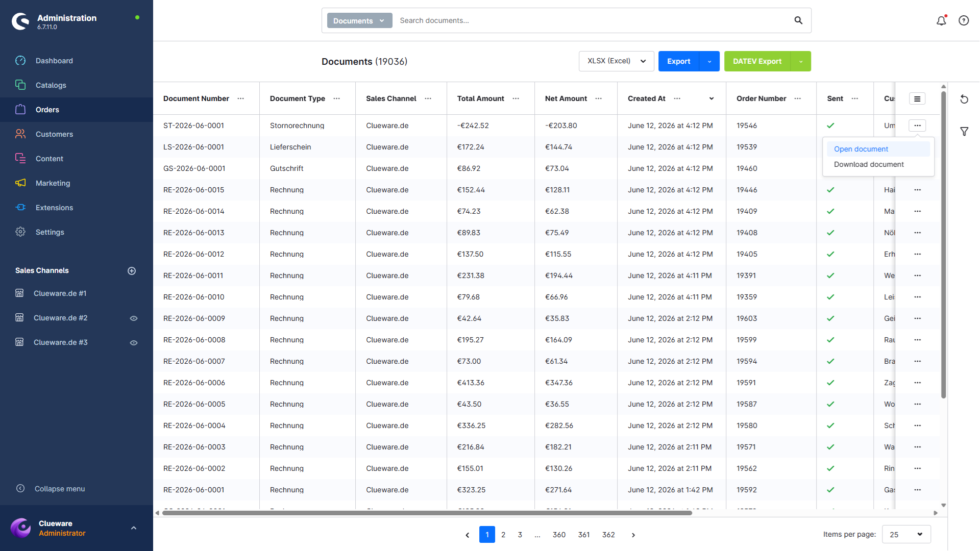Open Order Number column options
This screenshot has width=980, height=551.
pos(798,98)
